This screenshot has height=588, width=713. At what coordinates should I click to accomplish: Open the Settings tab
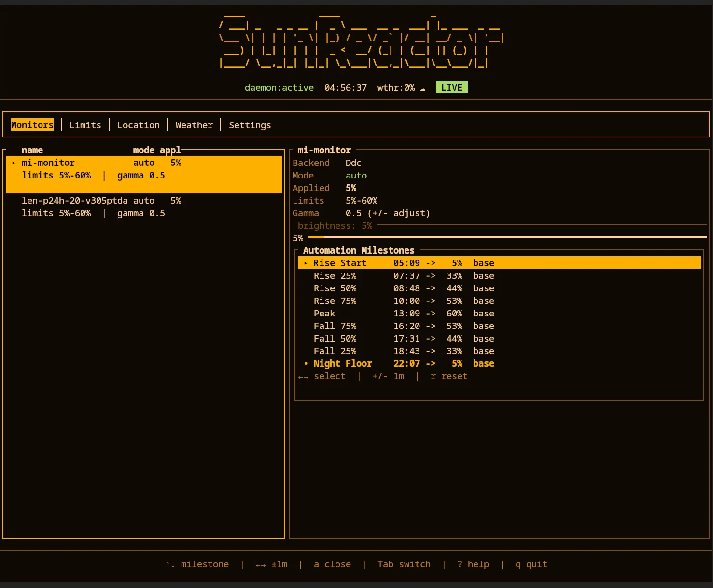point(250,125)
